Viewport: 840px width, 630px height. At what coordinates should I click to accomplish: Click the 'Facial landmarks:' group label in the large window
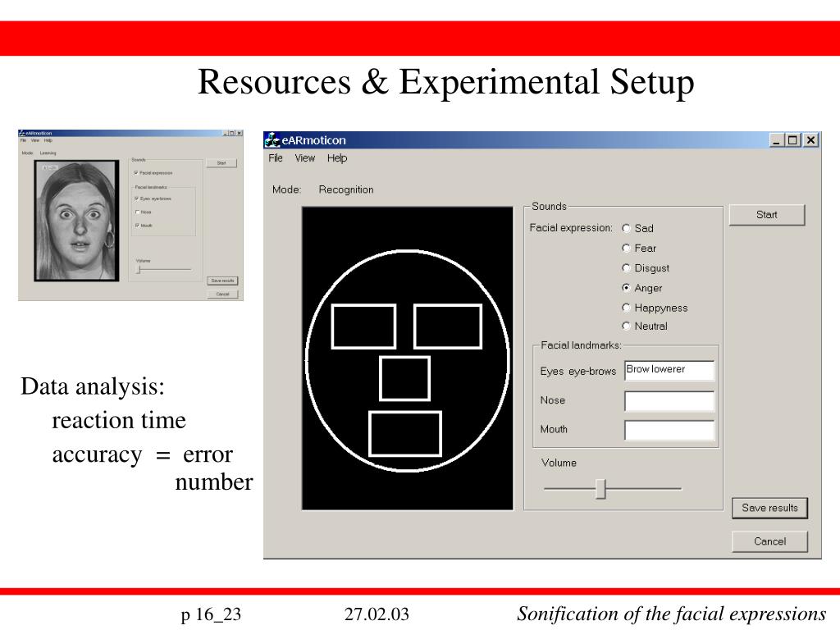point(581,345)
